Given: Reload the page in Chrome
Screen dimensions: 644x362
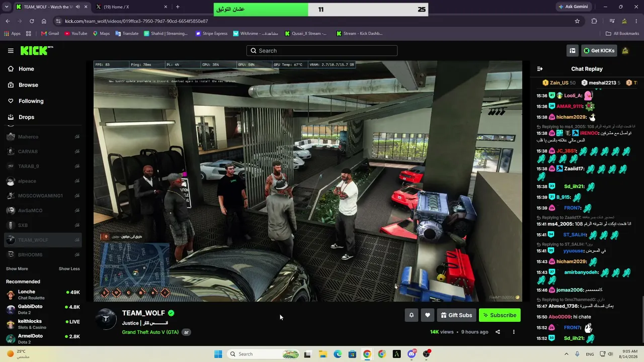Looking at the screenshot, I should 32,21.
